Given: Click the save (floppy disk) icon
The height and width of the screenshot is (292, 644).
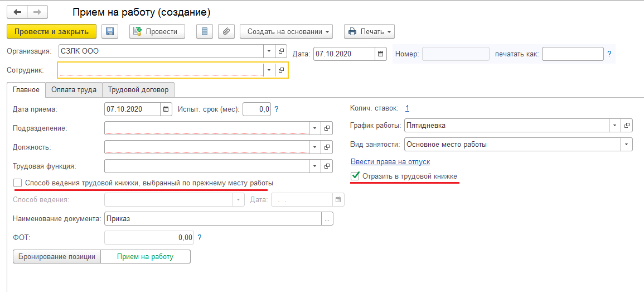Looking at the screenshot, I should (x=110, y=32).
